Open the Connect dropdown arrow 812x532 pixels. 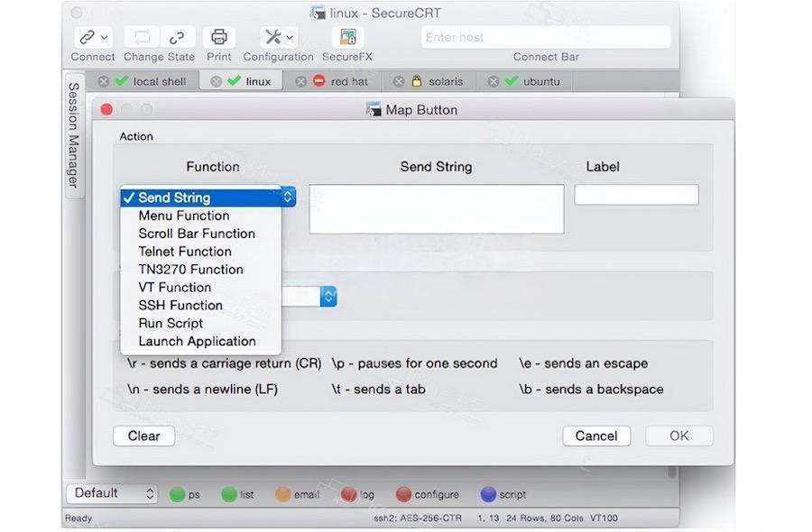pos(104,37)
